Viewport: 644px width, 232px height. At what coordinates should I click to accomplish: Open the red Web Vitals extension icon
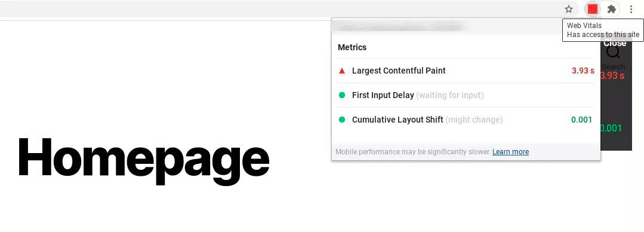coord(592,9)
